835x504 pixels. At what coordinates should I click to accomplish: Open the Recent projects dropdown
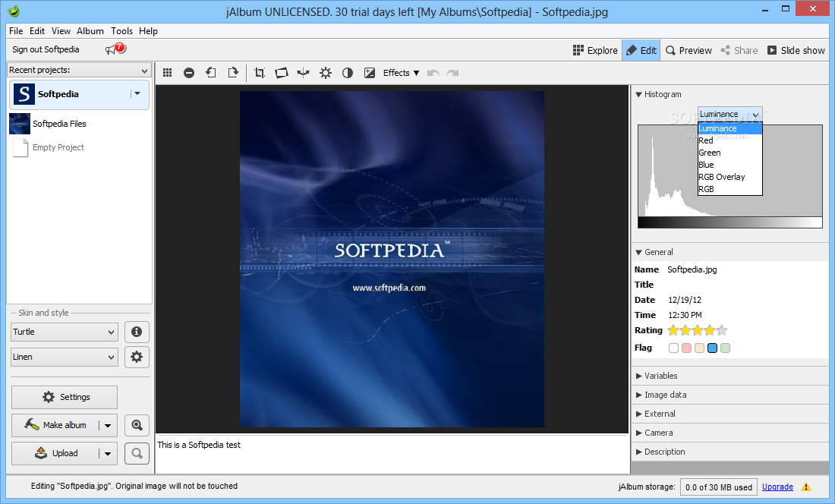[x=79, y=70]
